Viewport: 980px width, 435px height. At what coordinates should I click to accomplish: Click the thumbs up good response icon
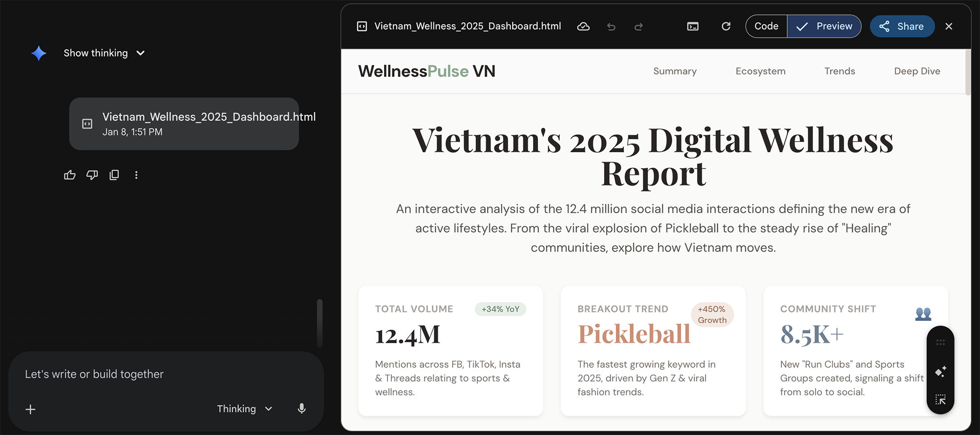[x=70, y=175]
